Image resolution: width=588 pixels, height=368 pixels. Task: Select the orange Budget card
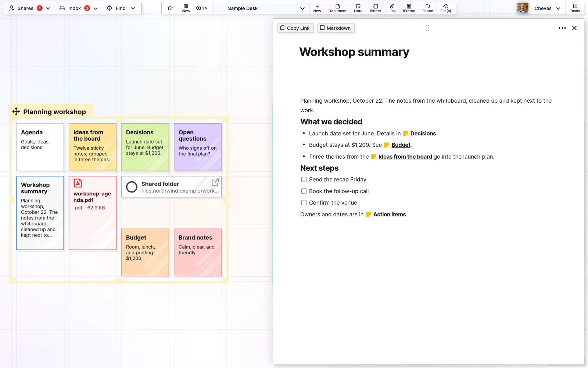145,252
